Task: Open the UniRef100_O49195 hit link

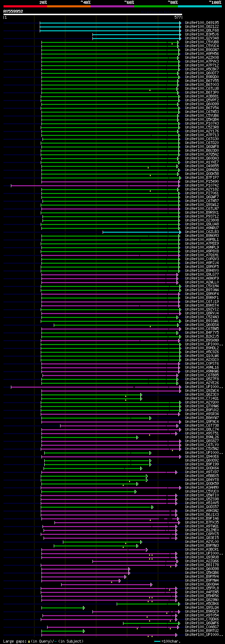Action: tap(202, 23)
